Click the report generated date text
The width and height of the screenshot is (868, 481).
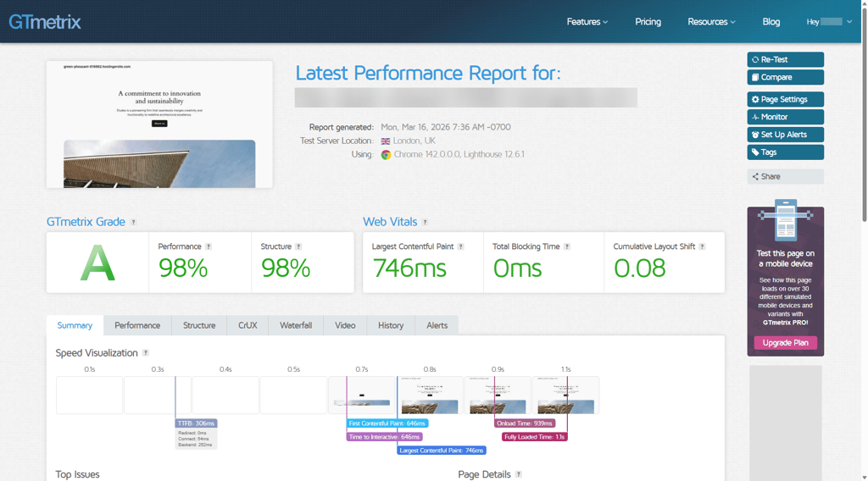click(446, 127)
